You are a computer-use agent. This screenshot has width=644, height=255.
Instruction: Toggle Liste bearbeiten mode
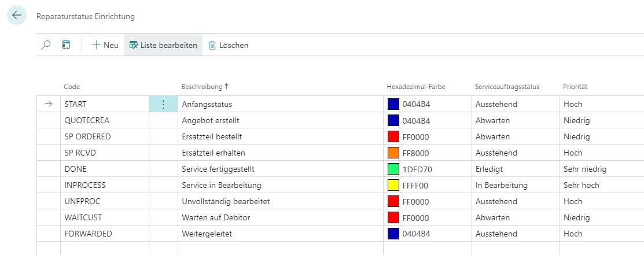pyautogui.click(x=163, y=45)
